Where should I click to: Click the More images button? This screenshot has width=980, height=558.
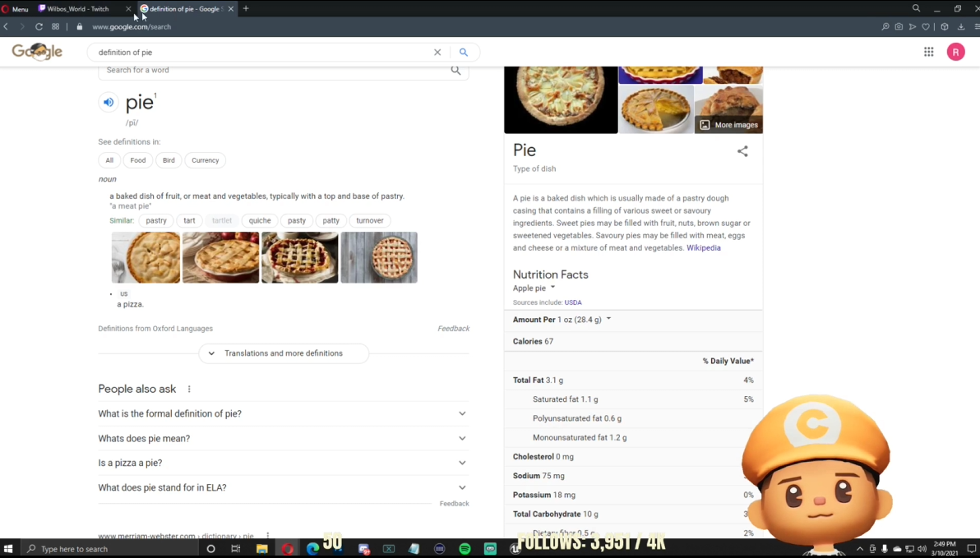click(x=729, y=125)
